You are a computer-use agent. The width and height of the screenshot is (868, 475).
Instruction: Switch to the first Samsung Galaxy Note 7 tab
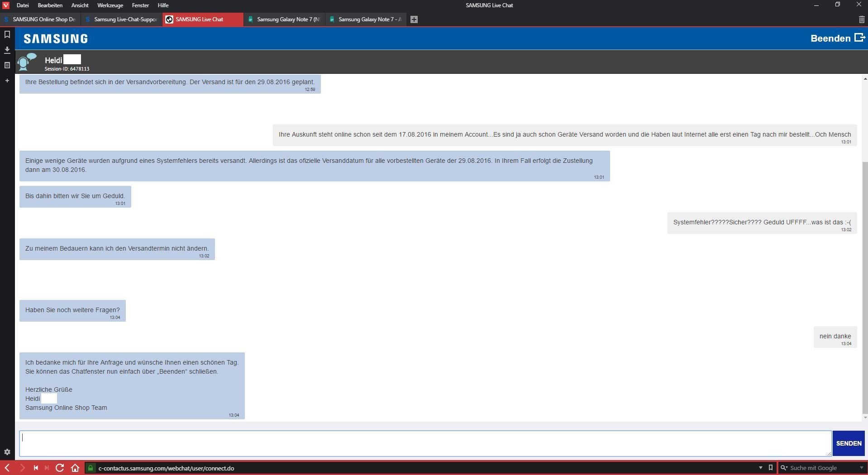[x=285, y=19]
